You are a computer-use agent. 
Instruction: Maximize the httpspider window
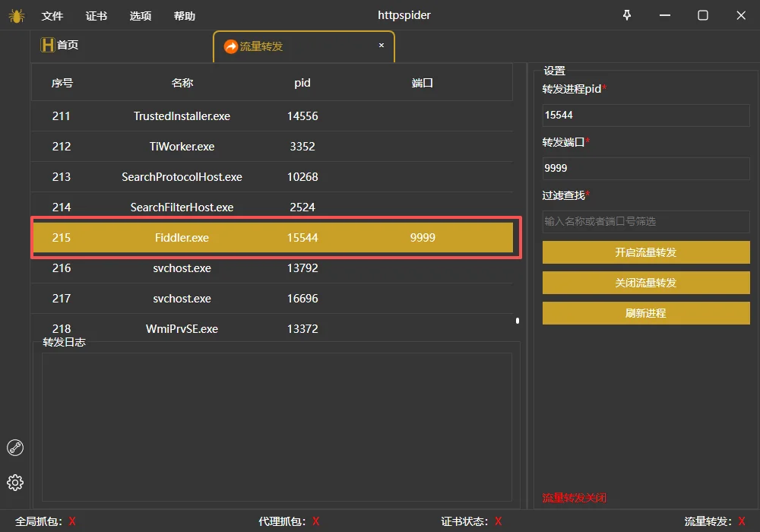click(703, 15)
